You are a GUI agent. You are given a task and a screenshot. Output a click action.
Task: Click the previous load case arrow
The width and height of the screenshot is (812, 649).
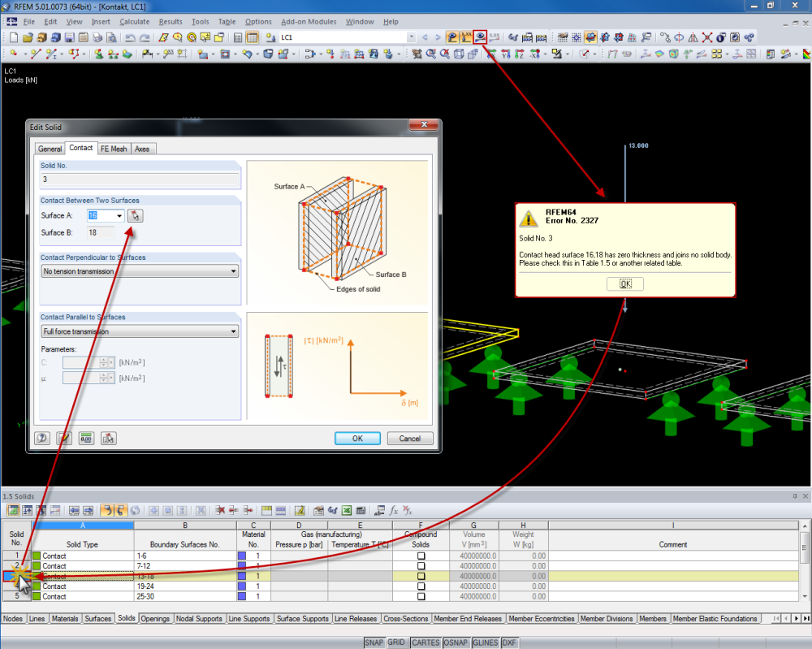(425, 37)
